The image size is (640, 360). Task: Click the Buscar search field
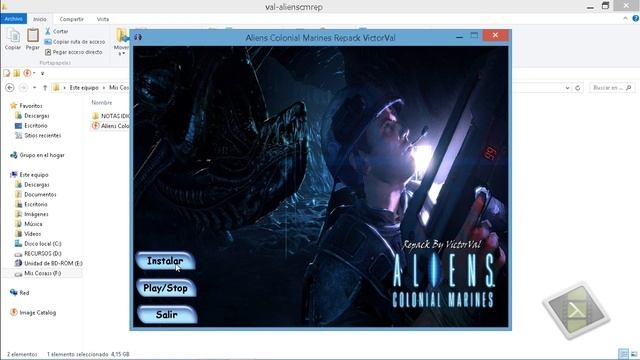pos(611,88)
